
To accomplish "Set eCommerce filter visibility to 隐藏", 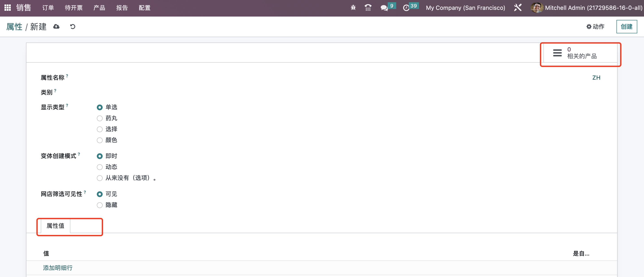I will (99, 205).
